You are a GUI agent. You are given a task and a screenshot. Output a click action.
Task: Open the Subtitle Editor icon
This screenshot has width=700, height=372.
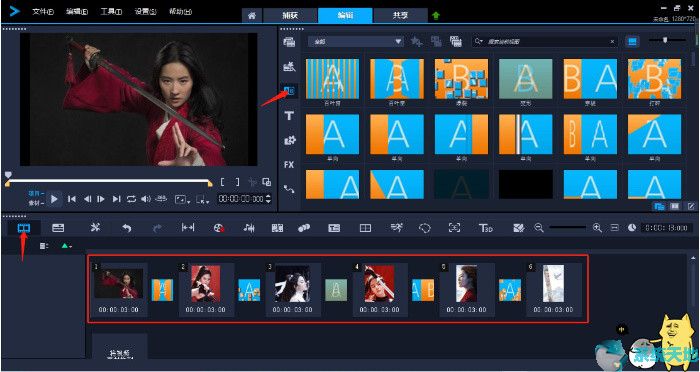(334, 228)
